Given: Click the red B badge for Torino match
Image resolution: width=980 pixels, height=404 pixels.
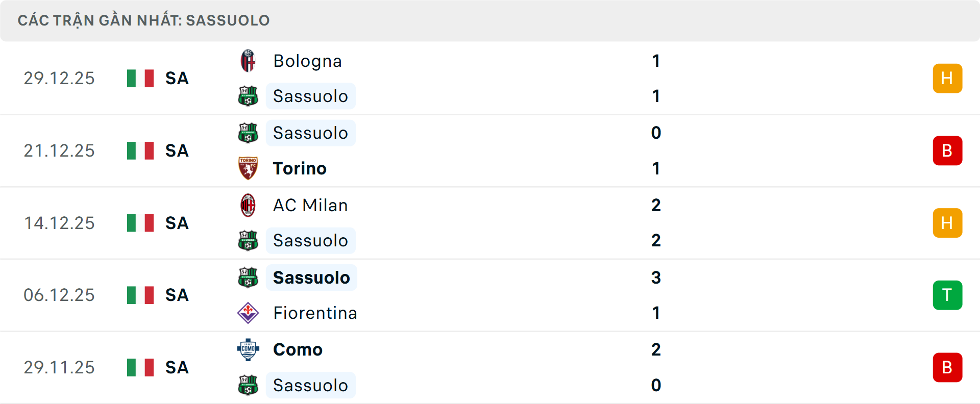Looking at the screenshot, I should [947, 150].
